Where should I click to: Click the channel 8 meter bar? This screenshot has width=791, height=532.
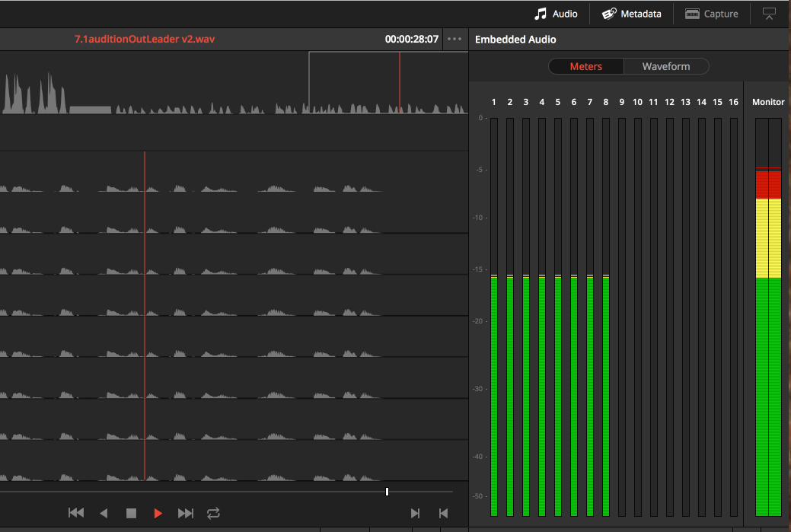click(606, 317)
